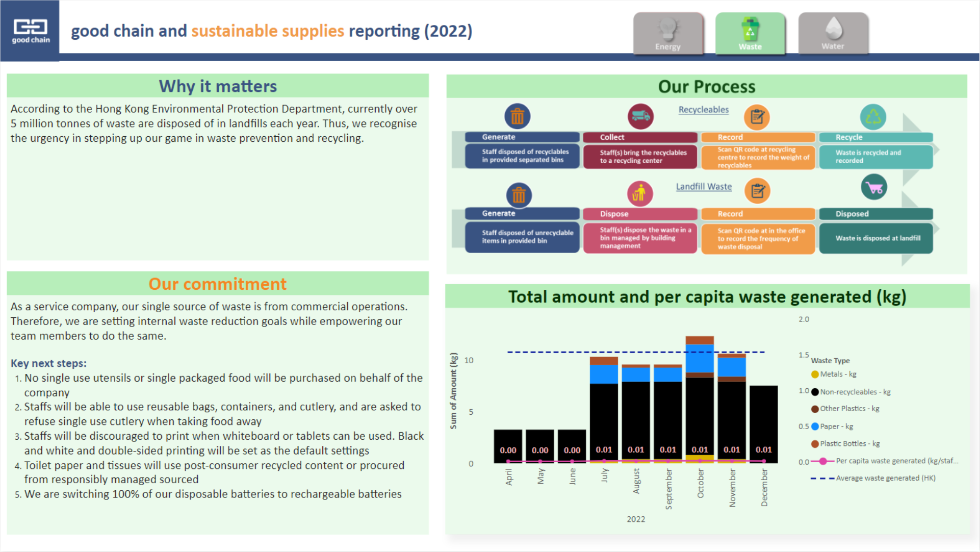The image size is (980, 552).
Task: Select the December bar in chart
Action: 764,424
